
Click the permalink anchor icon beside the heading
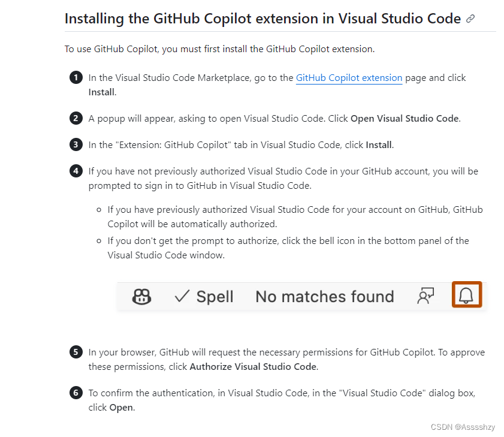point(470,19)
